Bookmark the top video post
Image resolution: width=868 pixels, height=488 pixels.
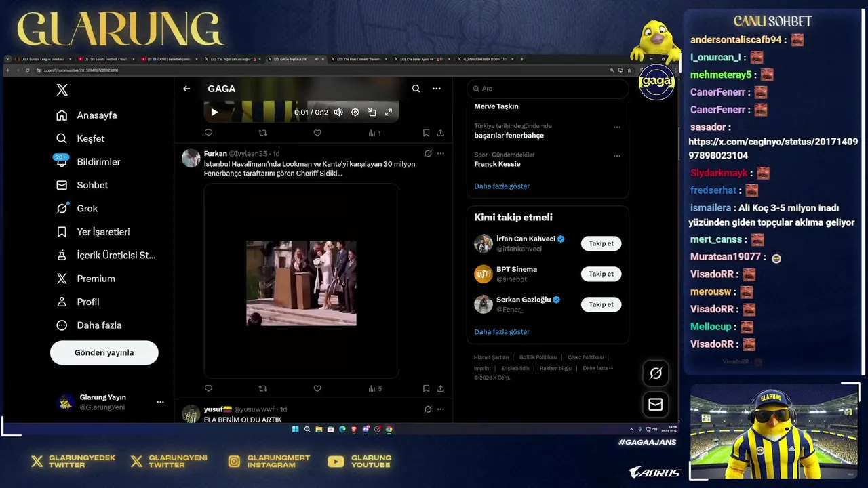point(426,133)
